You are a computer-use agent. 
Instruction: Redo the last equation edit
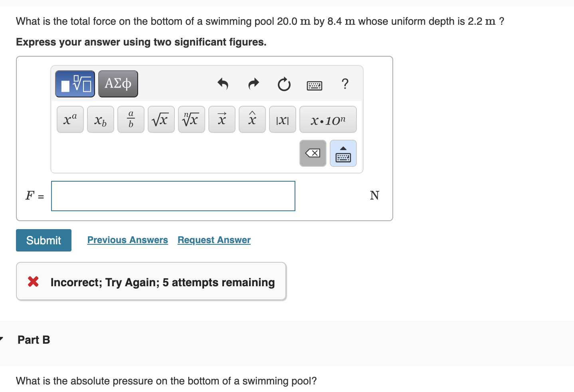[x=253, y=84]
